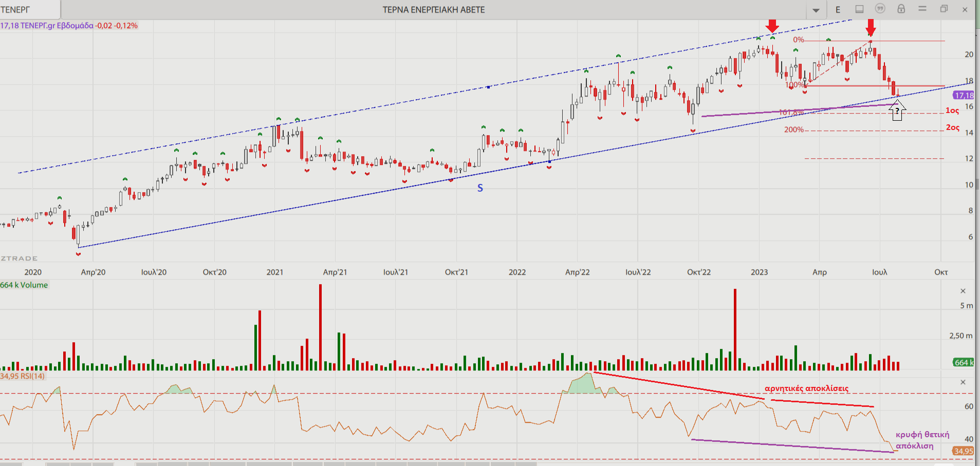The width and height of the screenshot is (980, 466).
Task: Select the 'αρνητικές αποκλίσεις' annotation text
Action: coord(806,388)
